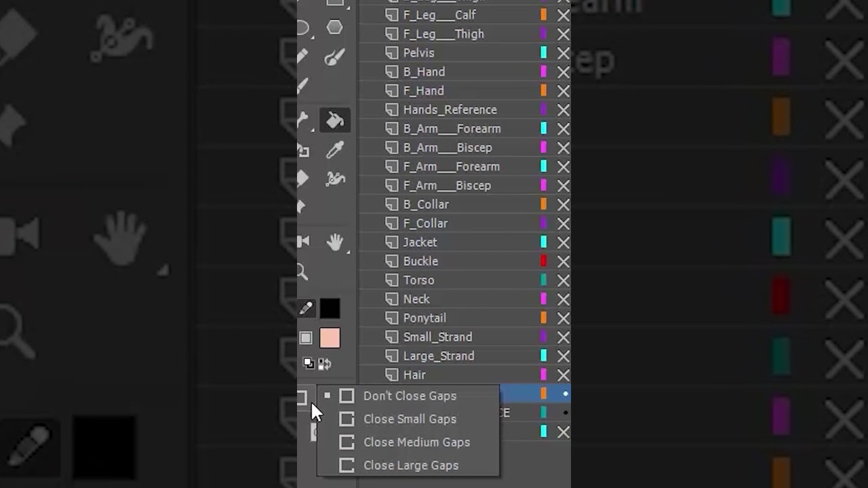Choose Close Large Gaps option
868x488 pixels.
click(x=408, y=465)
